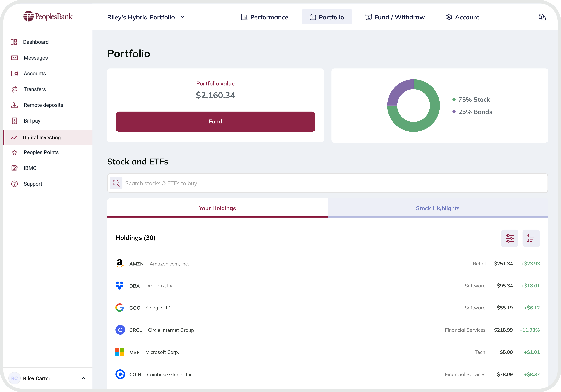Open the Portfolio tab in top navigation
Screen dimensions: 561x392
click(x=327, y=17)
